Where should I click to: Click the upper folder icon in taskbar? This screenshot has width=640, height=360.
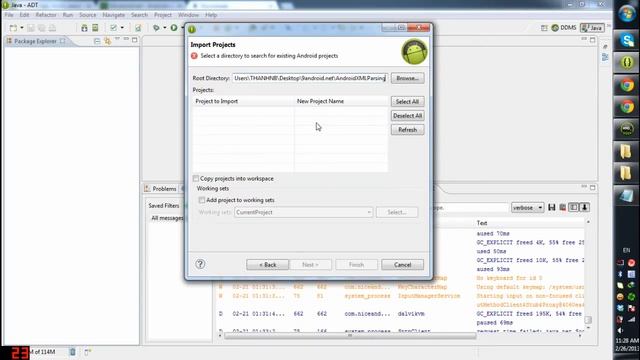coord(626,151)
